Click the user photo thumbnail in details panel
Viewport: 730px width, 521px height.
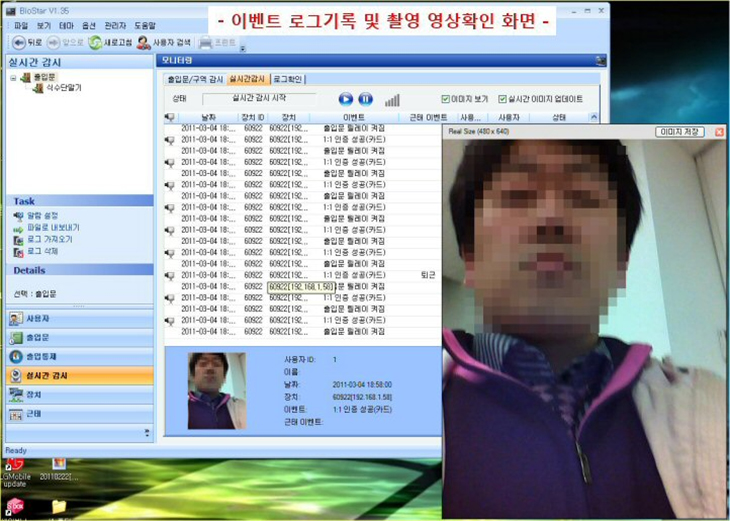(x=217, y=390)
